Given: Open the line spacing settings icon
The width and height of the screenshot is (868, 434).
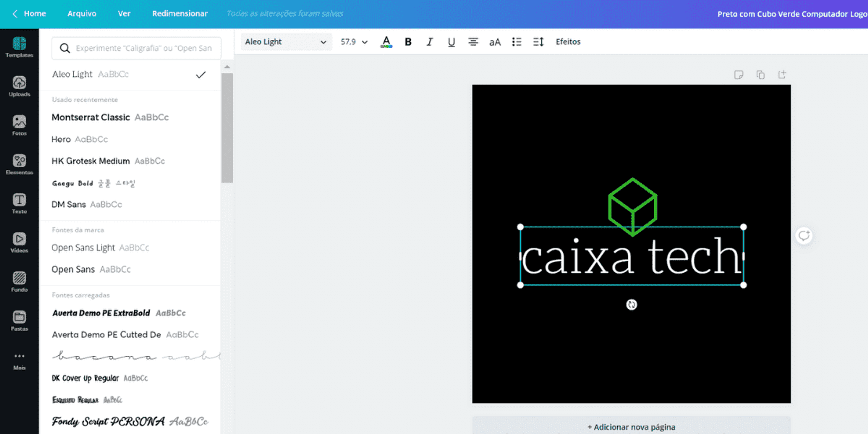Looking at the screenshot, I should (x=538, y=42).
